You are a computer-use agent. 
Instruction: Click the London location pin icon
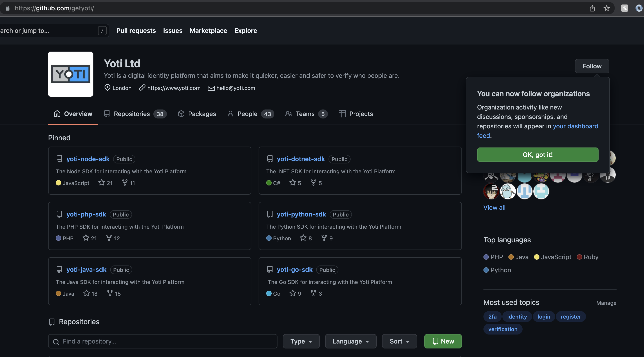point(107,88)
